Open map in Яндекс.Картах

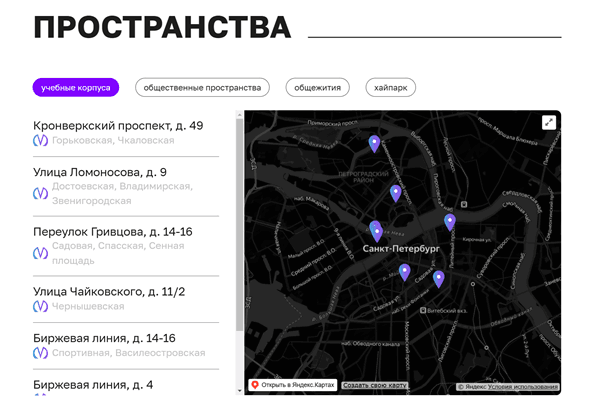click(293, 385)
